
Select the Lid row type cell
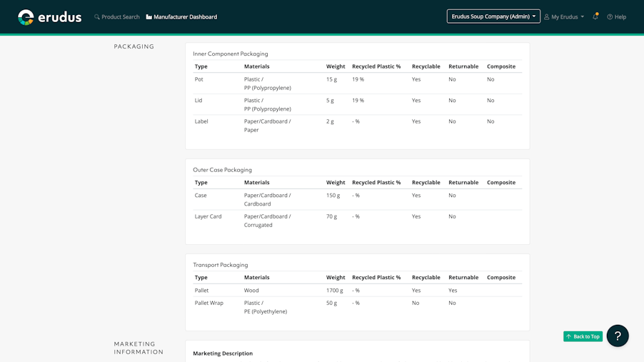tap(198, 100)
